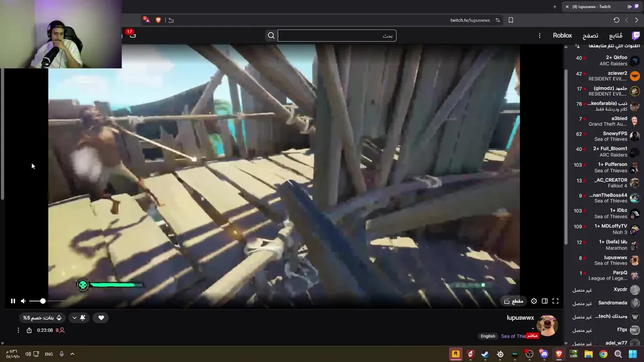This screenshot has width=644, height=362.
Task: Open Discord from the taskbar
Action: (x=544, y=354)
